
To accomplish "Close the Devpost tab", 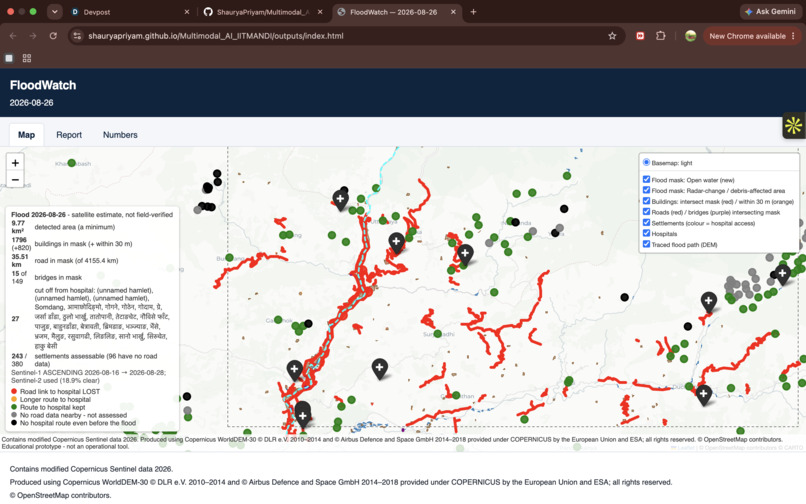I will coord(187,12).
